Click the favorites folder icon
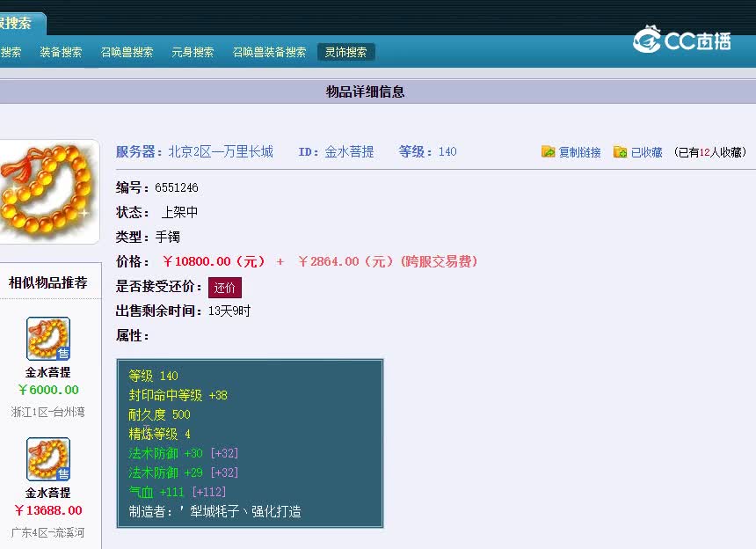The width and height of the screenshot is (756, 549). point(620,152)
